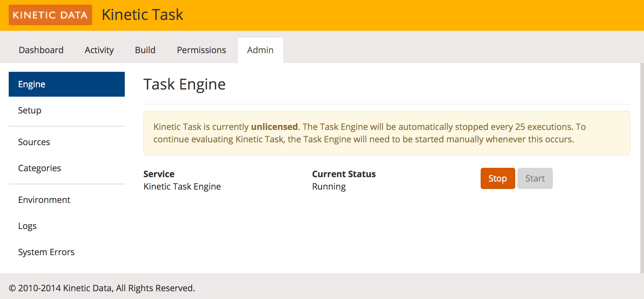Image resolution: width=644 pixels, height=299 pixels.
Task: Click the Running status text
Action: (329, 186)
